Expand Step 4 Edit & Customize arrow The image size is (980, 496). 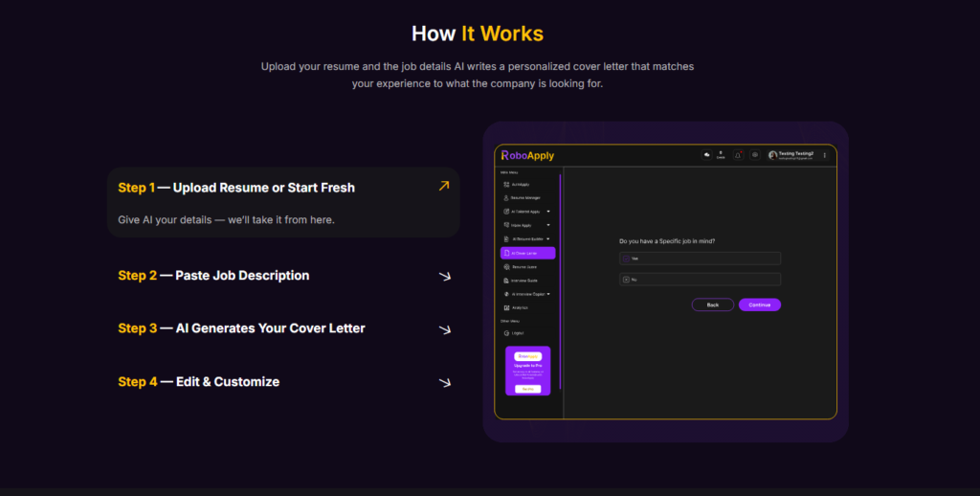click(x=444, y=382)
